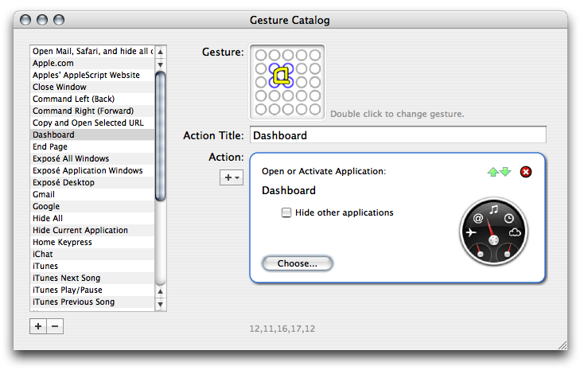Remove action with red delete icon
Viewport: 588px width, 370px height.
[x=525, y=172]
